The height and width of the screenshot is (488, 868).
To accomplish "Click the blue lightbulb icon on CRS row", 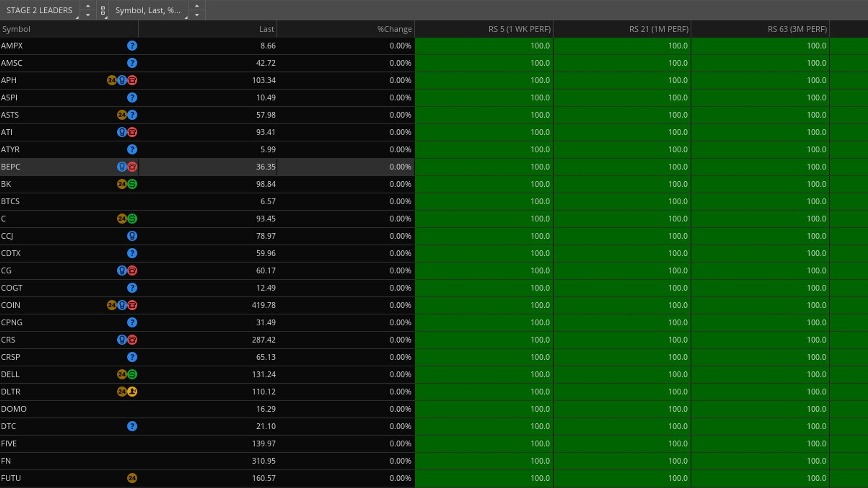I will click(122, 340).
